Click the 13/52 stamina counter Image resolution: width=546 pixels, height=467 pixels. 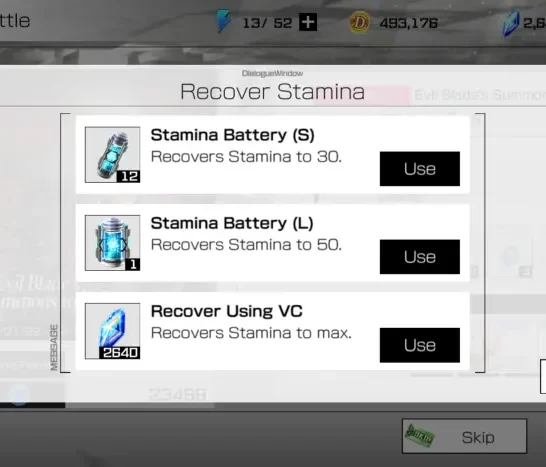267,23
